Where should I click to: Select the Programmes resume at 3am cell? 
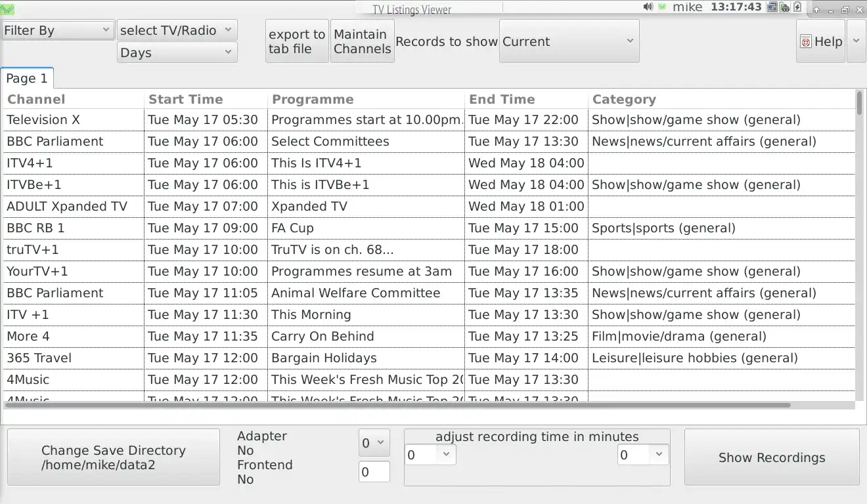point(367,272)
